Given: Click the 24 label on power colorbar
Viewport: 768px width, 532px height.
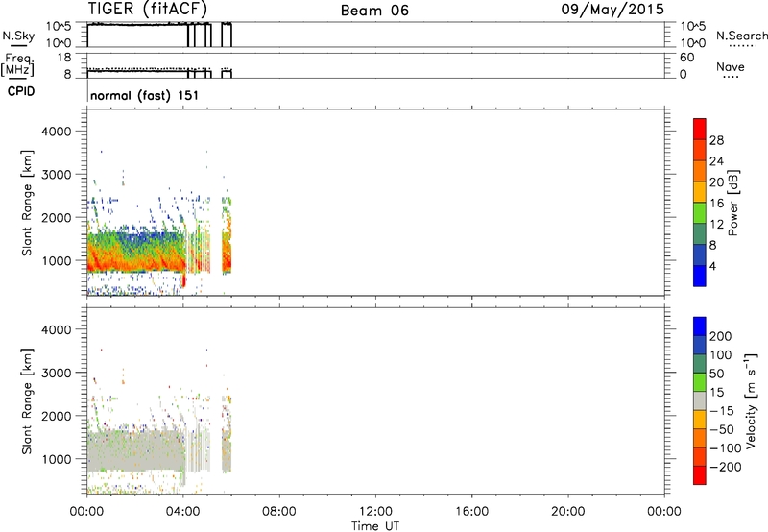Looking at the screenshot, I should tap(716, 161).
